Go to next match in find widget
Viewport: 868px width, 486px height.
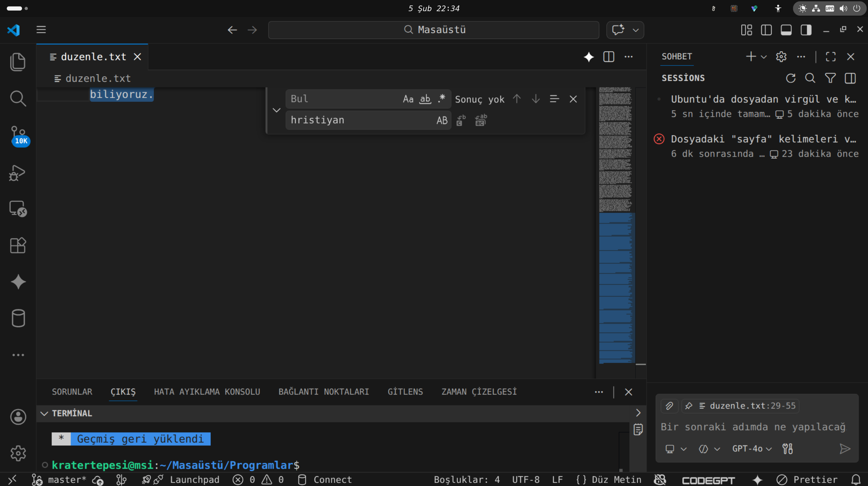point(536,99)
